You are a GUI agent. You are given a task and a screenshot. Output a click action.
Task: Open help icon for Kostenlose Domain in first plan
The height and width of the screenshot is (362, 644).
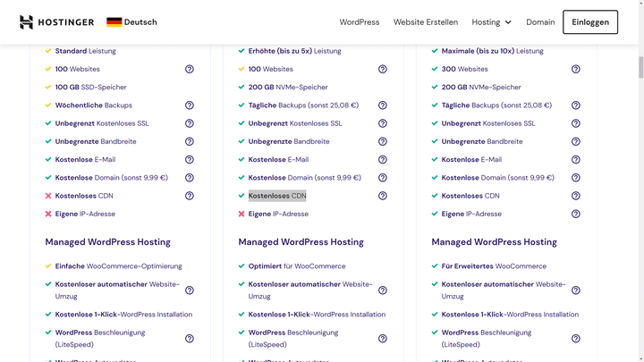click(190, 178)
